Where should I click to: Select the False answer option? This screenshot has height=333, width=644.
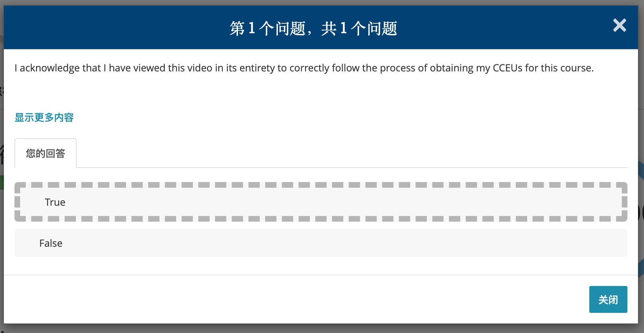[x=321, y=243]
